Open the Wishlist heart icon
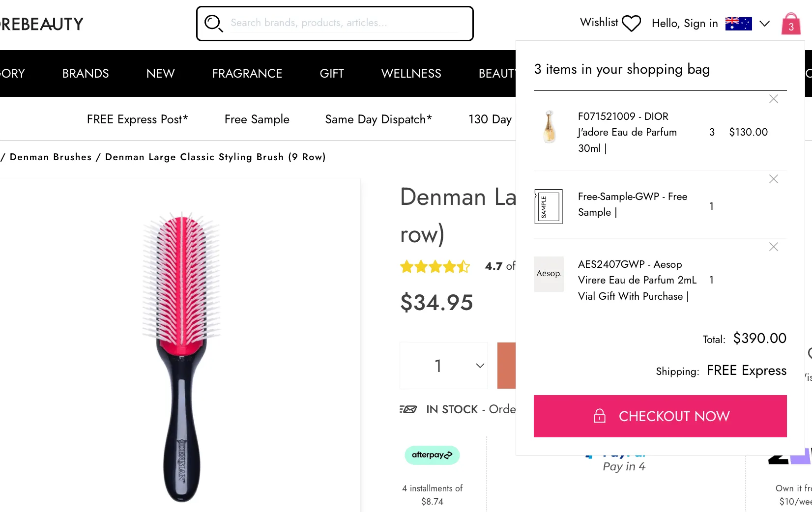The image size is (812, 512). point(631,23)
